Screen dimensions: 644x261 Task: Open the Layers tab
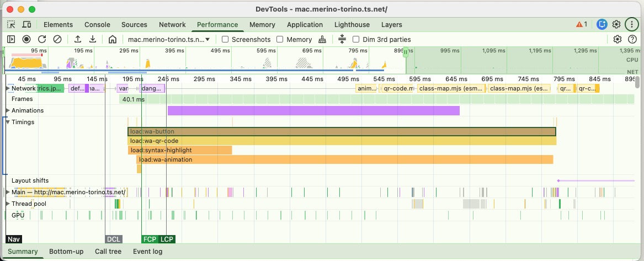pos(391,25)
